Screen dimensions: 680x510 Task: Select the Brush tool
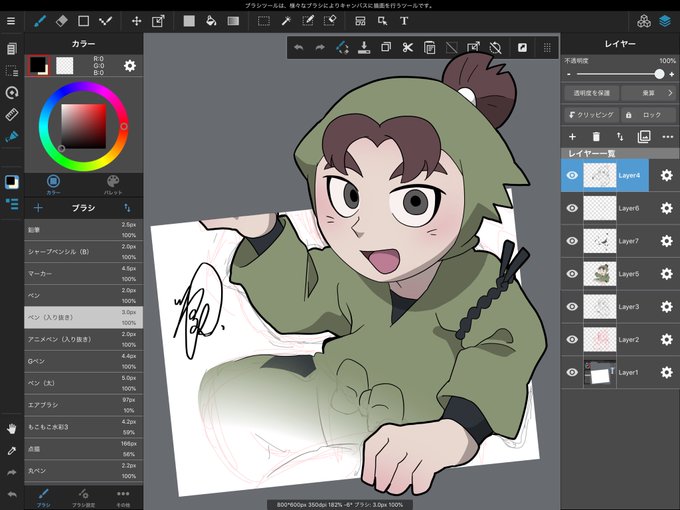tap(40, 21)
